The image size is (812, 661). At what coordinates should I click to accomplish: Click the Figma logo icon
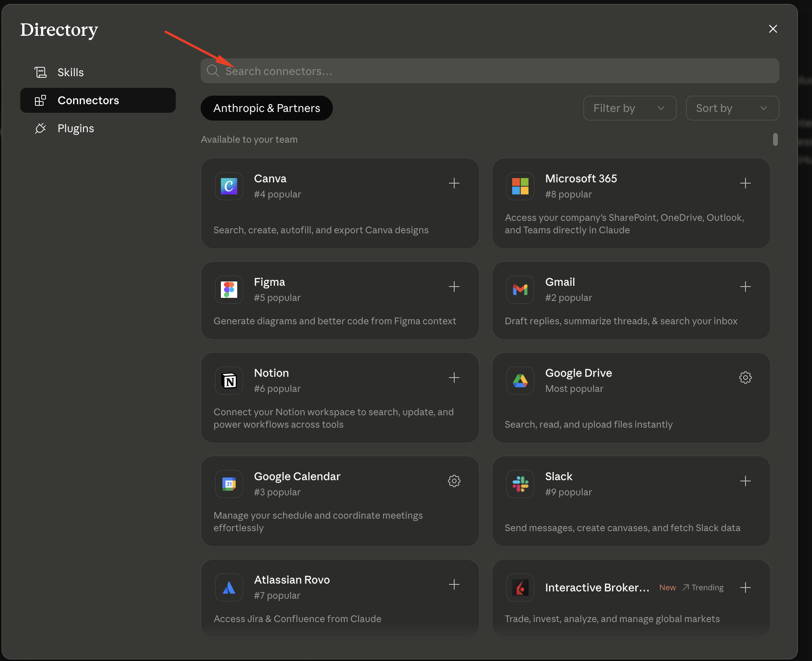(229, 290)
